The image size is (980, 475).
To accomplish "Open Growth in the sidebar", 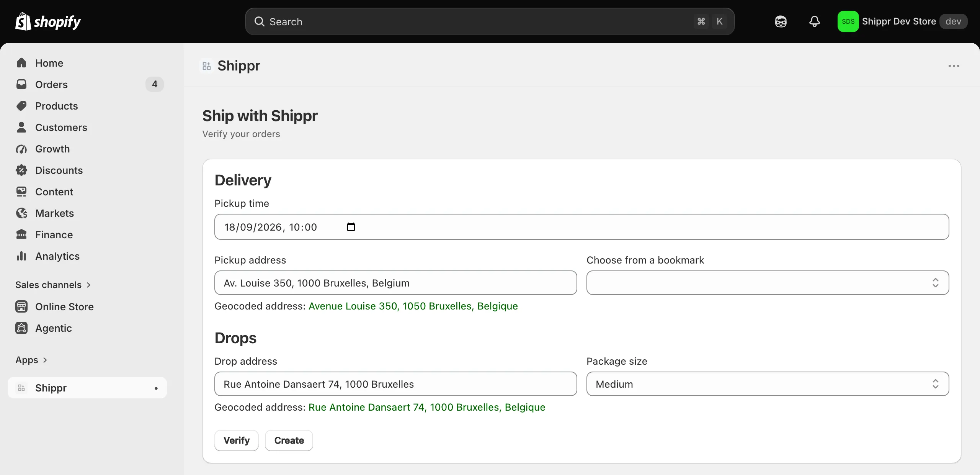I will (x=87, y=149).
